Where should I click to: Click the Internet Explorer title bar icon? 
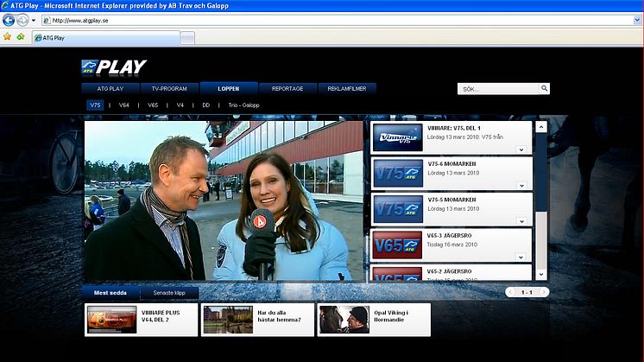tap(5, 5)
